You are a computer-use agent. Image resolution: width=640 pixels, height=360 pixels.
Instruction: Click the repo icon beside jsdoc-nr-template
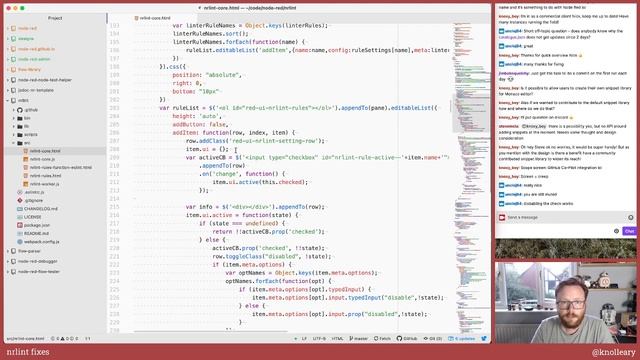click(13, 90)
